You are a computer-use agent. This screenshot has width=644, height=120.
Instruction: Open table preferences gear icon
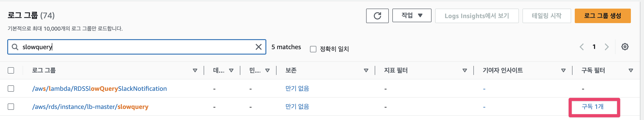[x=625, y=47]
